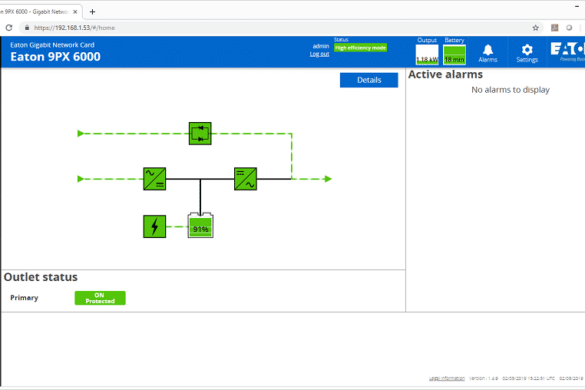The width and height of the screenshot is (585, 390).
Task: Click the High efficiency mode status
Action: click(360, 48)
